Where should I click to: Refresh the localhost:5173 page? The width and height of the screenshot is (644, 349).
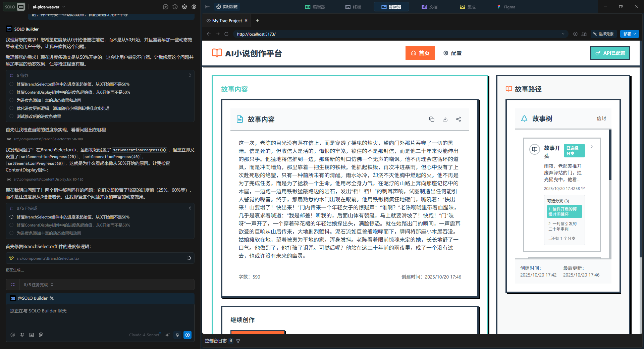227,34
